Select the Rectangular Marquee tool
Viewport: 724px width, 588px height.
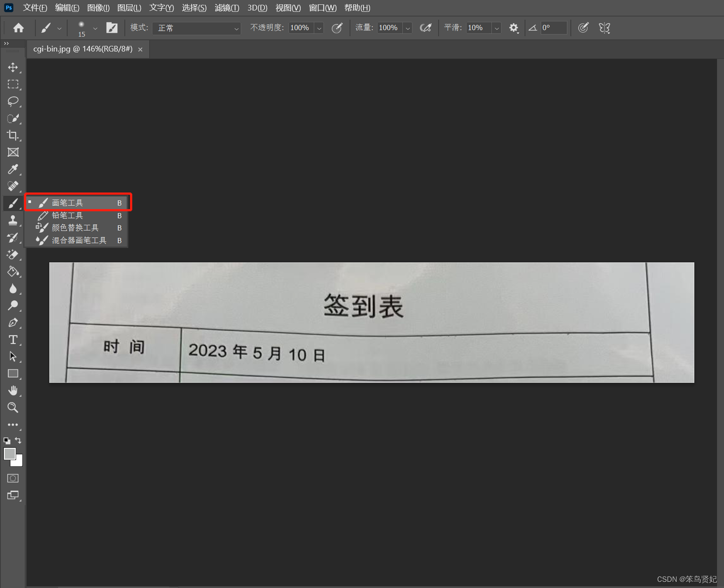(x=13, y=84)
